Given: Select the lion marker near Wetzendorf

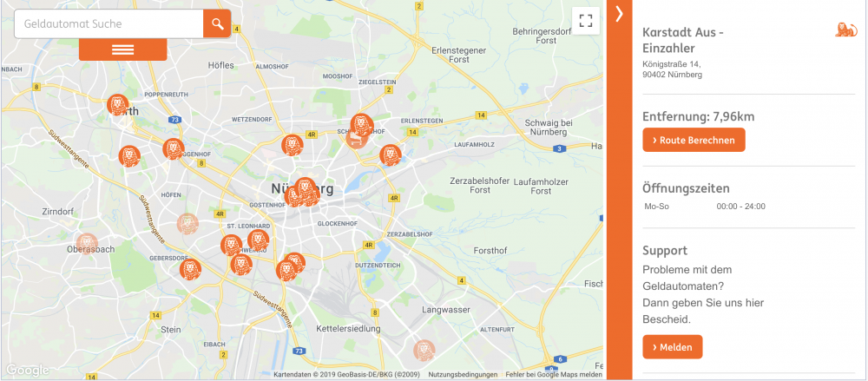Looking at the screenshot, I should click(292, 145).
